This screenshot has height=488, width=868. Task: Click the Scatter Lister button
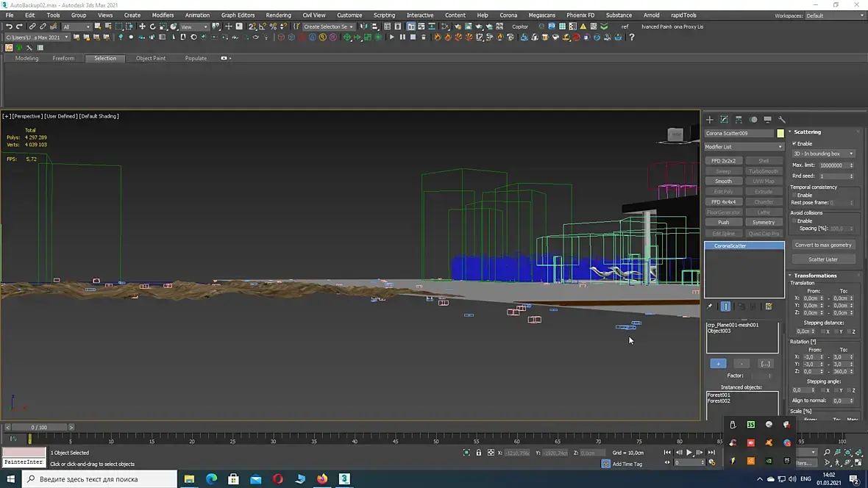[822, 259]
